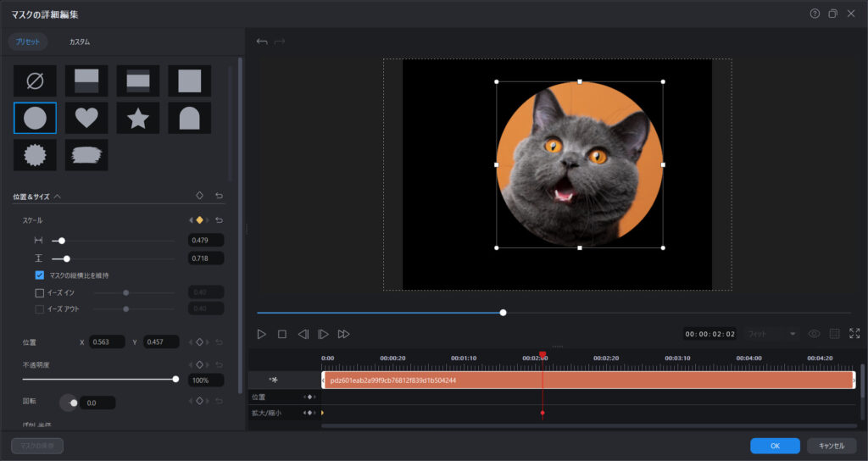Click the OK button
Viewport: 868px width, 461px height.
click(775, 446)
